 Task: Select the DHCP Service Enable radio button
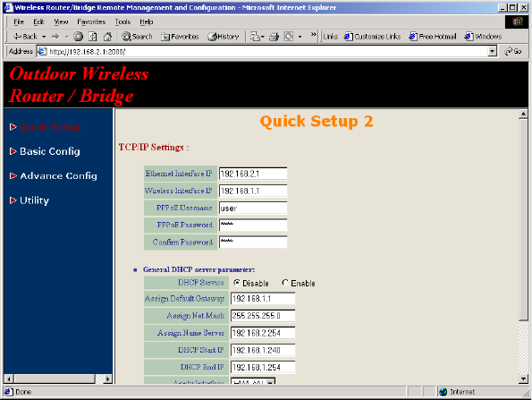coord(285,283)
